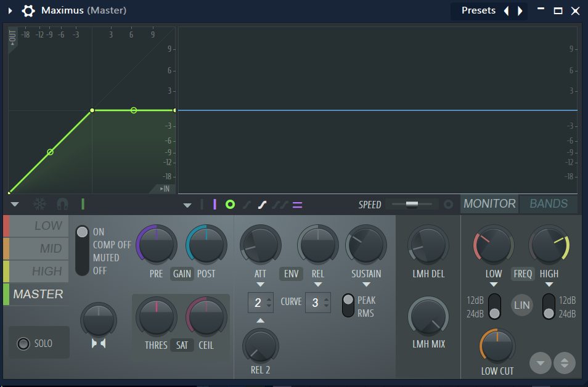Open the HIGH frequency options arrow

pos(549,285)
